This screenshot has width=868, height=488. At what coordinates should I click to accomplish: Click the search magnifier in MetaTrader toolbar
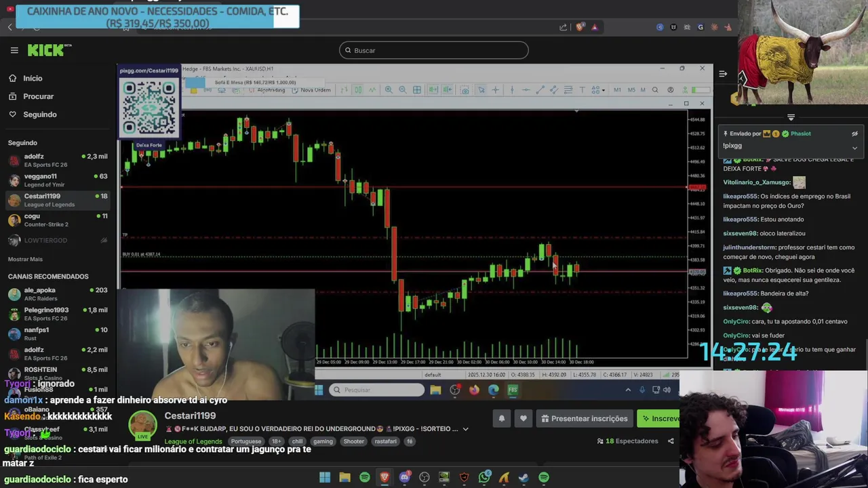pos(655,89)
